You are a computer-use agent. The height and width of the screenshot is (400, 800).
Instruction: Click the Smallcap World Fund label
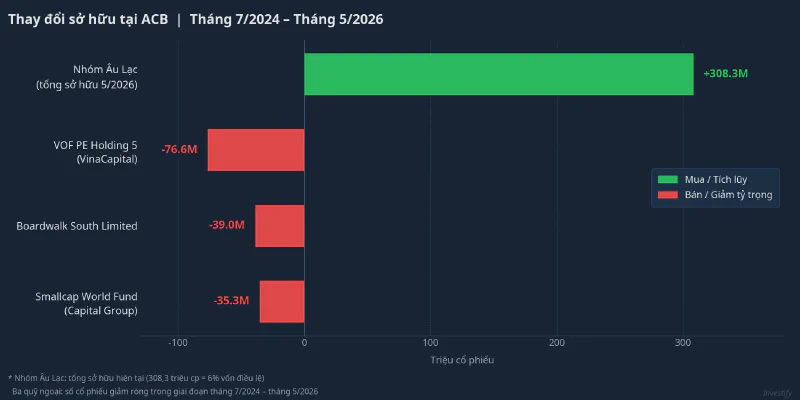(86, 304)
